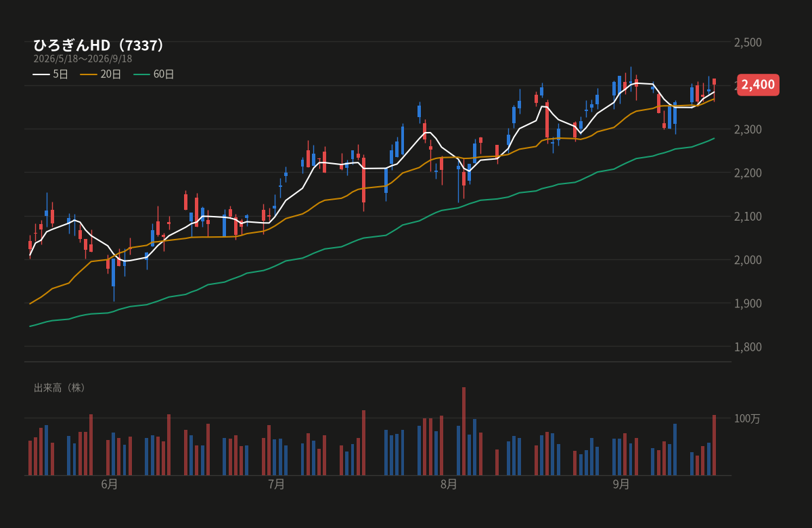Click the date range 2026/5/18～2026/9/18
This screenshot has width=812, height=528.
click(83, 59)
